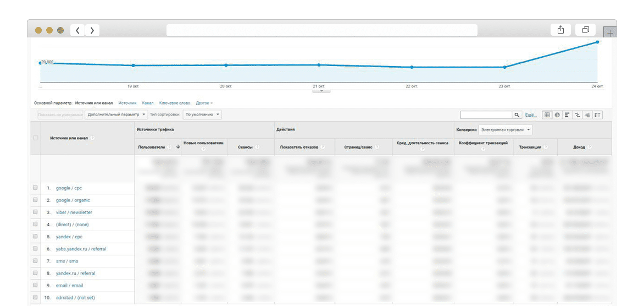Click the Ещё advanced filter link
The height and width of the screenshot is (306, 644).
point(530,115)
